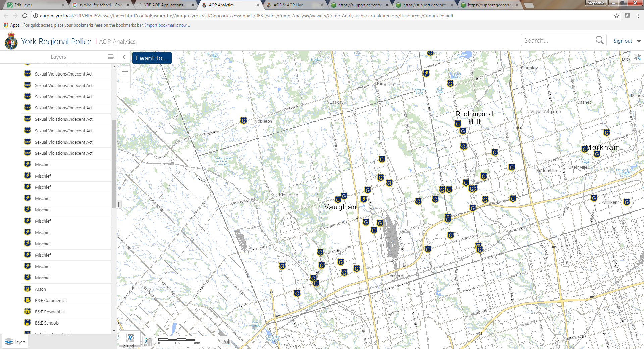Open the Layers panel menu icon

(111, 57)
